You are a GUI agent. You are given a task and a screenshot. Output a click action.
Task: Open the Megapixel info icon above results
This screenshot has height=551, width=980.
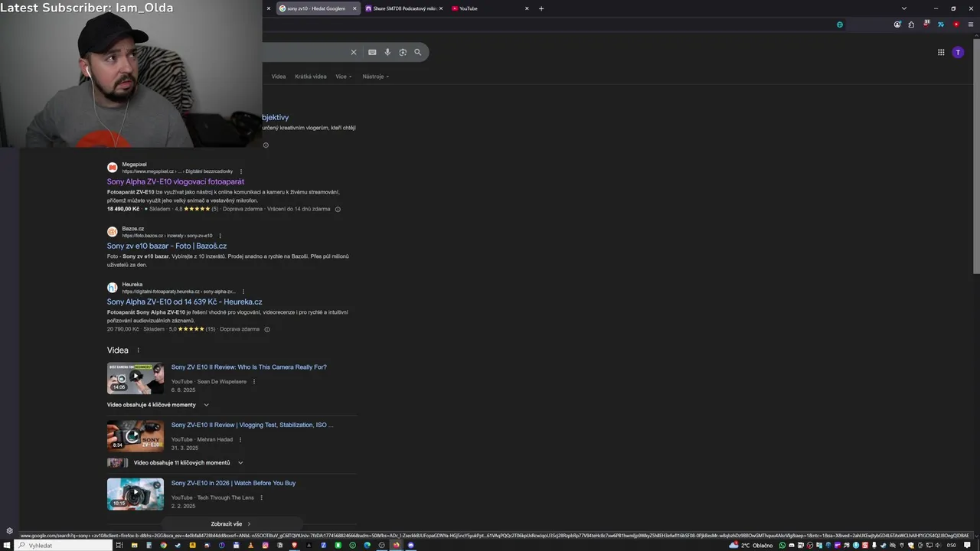[266, 145]
